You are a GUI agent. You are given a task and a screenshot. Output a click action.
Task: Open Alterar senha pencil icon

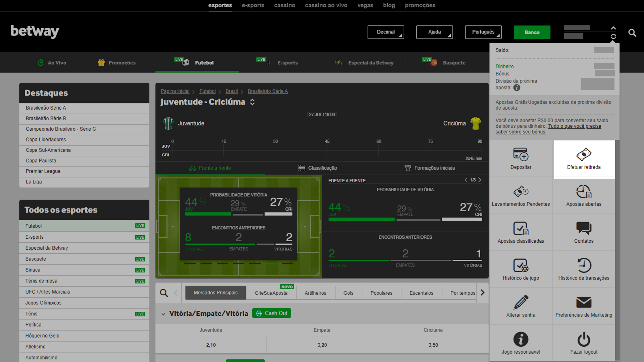(521, 302)
